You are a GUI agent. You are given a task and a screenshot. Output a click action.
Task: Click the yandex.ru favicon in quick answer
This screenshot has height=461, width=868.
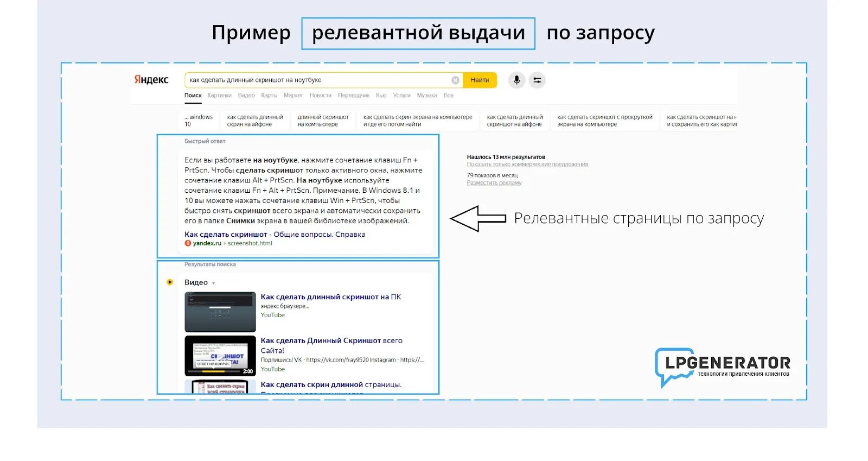point(188,243)
